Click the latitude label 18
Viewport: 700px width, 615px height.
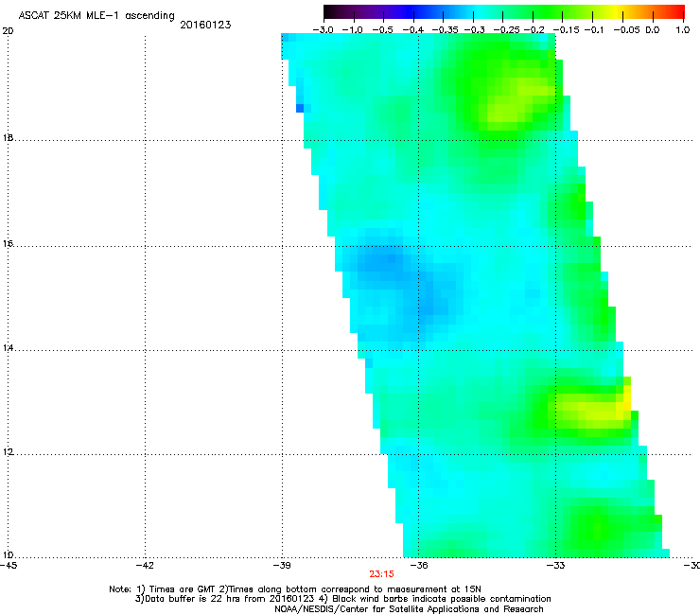click(x=8, y=138)
